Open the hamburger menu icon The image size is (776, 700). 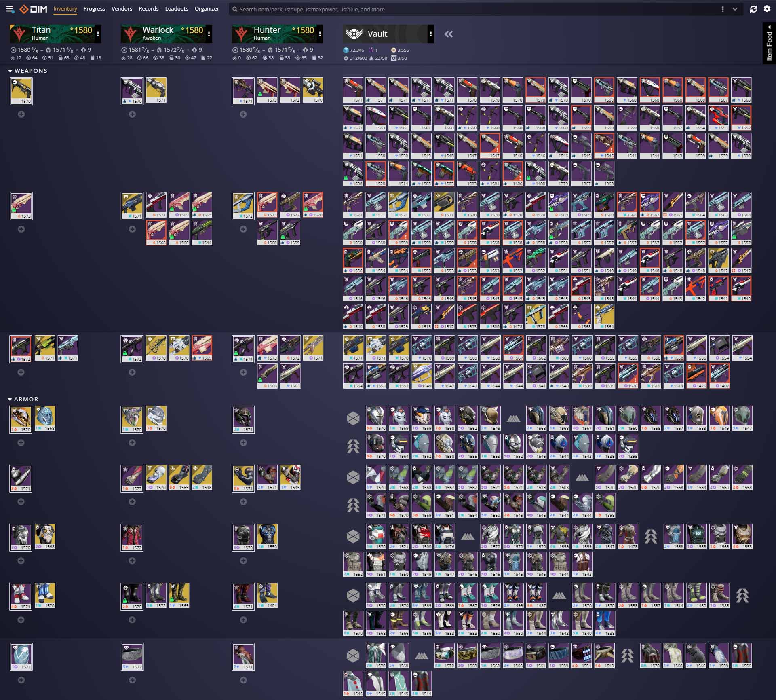tap(10, 9)
